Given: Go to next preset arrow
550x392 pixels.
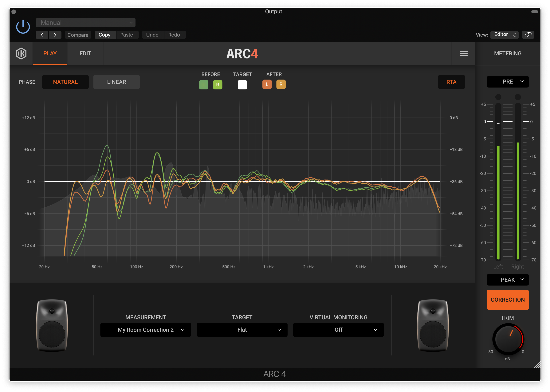Looking at the screenshot, I should click(x=55, y=35).
